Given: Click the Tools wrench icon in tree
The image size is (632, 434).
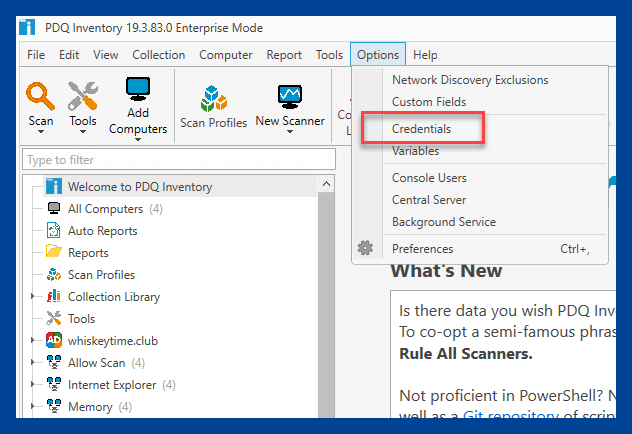Looking at the screenshot, I should [x=54, y=318].
